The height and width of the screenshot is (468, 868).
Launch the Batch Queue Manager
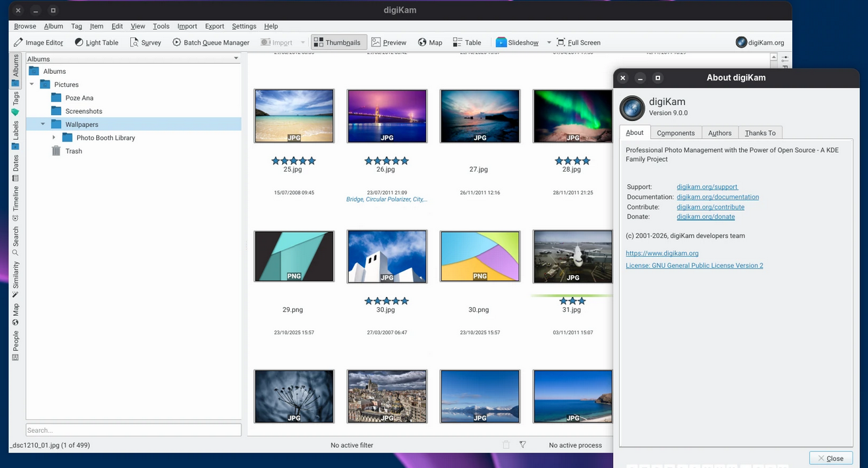pyautogui.click(x=211, y=42)
